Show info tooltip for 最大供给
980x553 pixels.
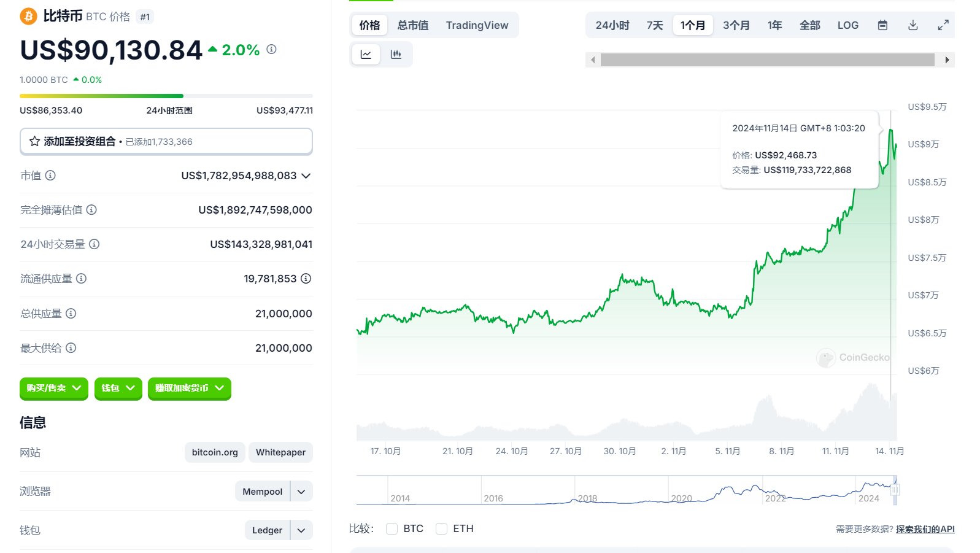click(71, 348)
